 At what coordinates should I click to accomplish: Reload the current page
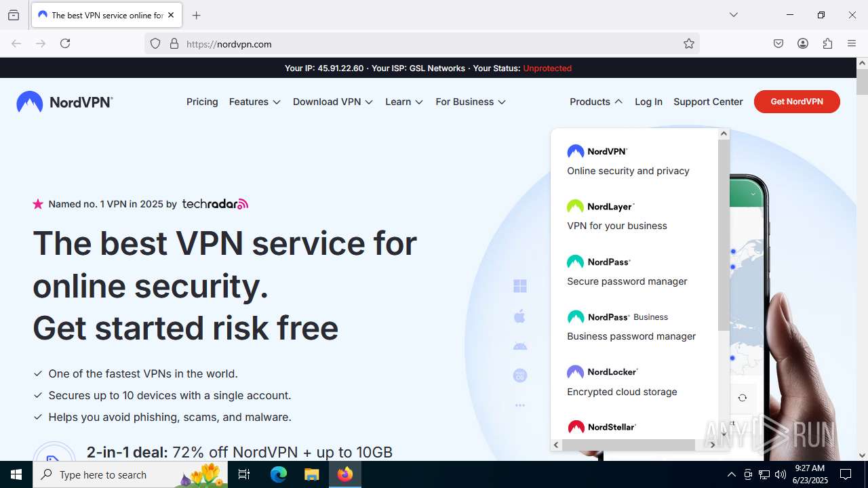click(x=65, y=43)
